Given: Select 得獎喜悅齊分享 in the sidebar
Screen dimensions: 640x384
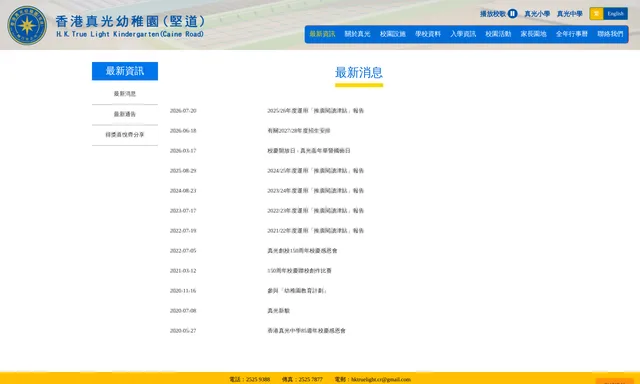Looking at the screenshot, I should point(124,135).
